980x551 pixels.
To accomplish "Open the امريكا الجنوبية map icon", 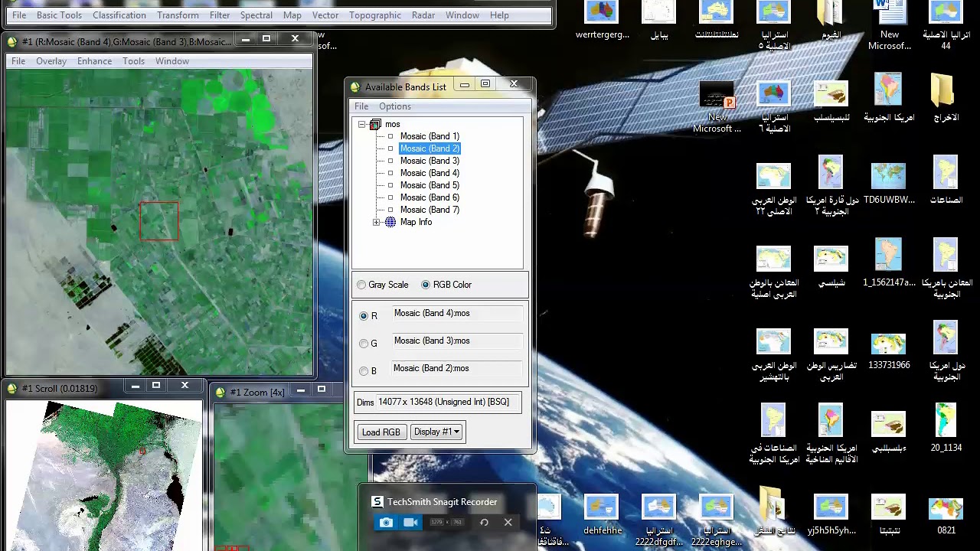I will pos(888,90).
